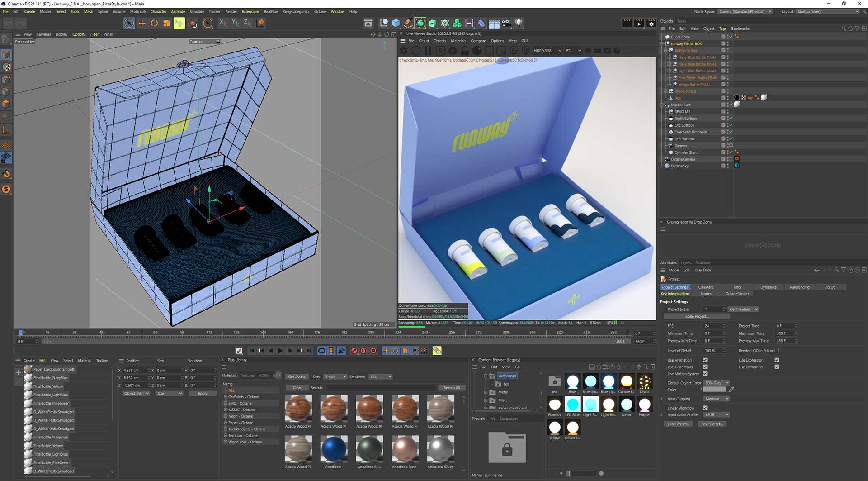This screenshot has height=481, width=868.
Task: Click the Light bulb icon in toolbar
Action: point(519,23)
